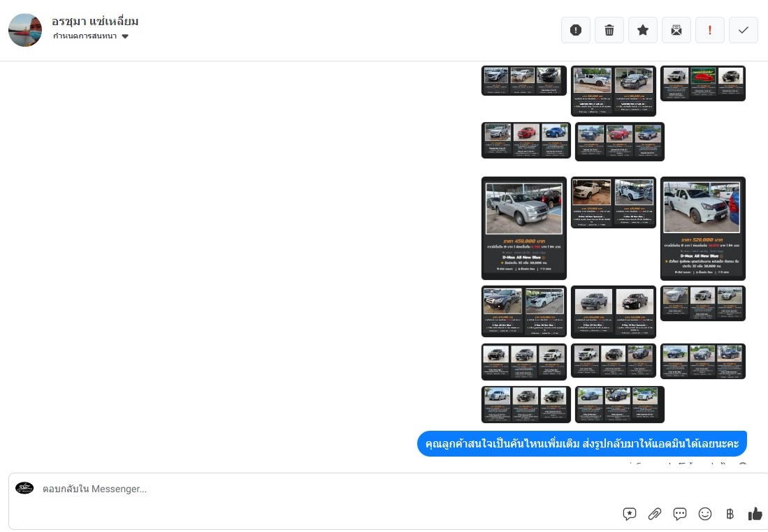This screenshot has width=768, height=532.
Task: Open saved replies speech-bubble star icon
Action: (x=630, y=513)
